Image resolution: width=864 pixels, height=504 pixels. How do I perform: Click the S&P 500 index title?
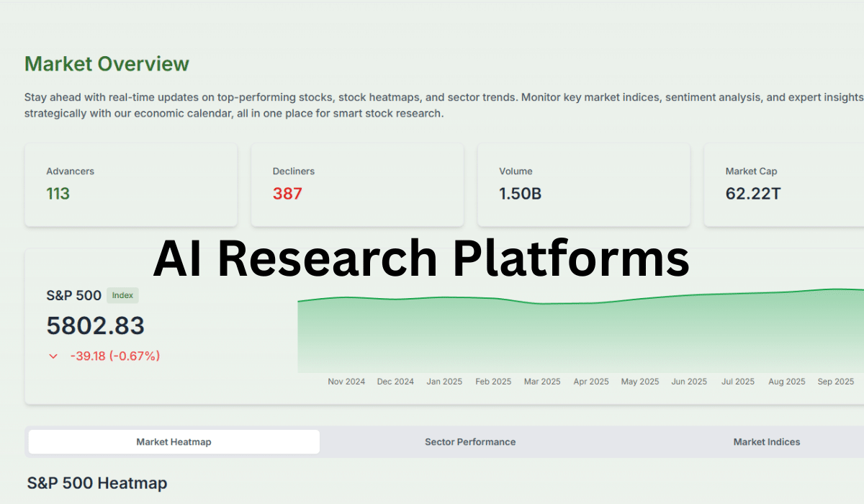(x=73, y=295)
